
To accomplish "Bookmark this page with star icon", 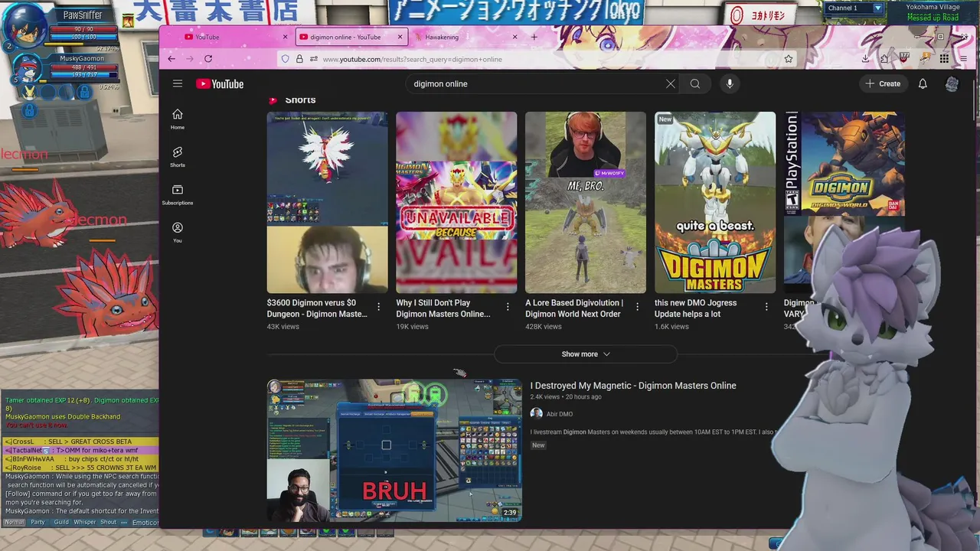I will (x=789, y=59).
